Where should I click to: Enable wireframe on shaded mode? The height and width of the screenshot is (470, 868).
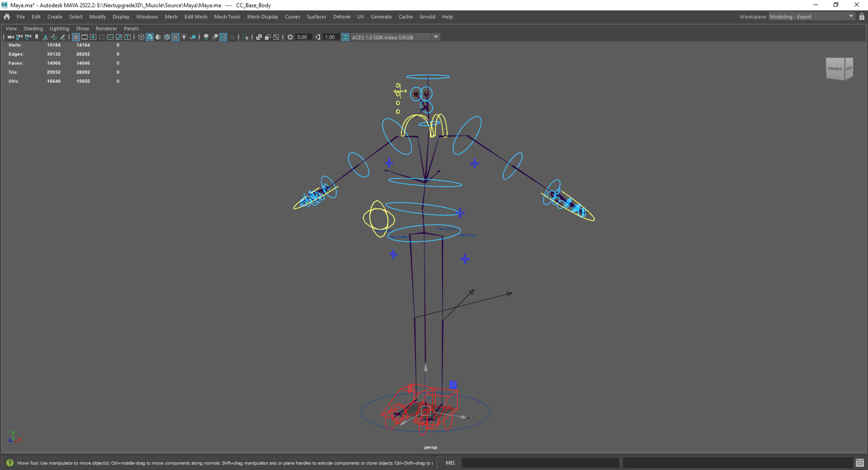tap(166, 37)
